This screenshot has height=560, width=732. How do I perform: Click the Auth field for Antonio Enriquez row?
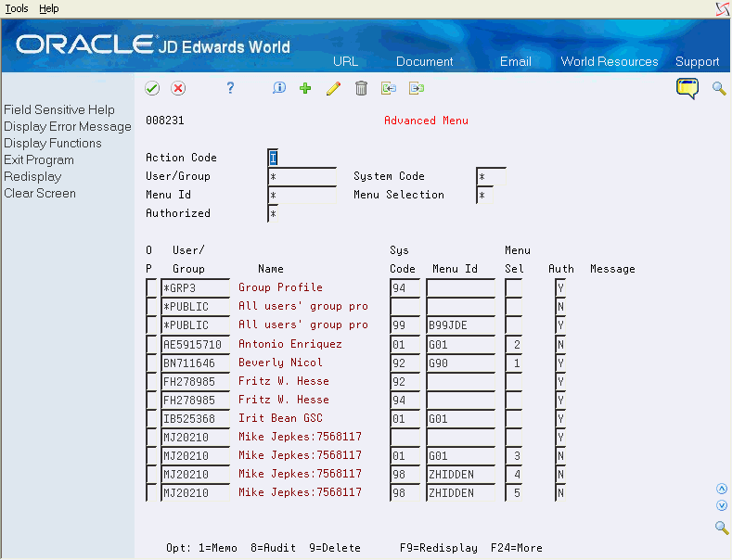560,344
